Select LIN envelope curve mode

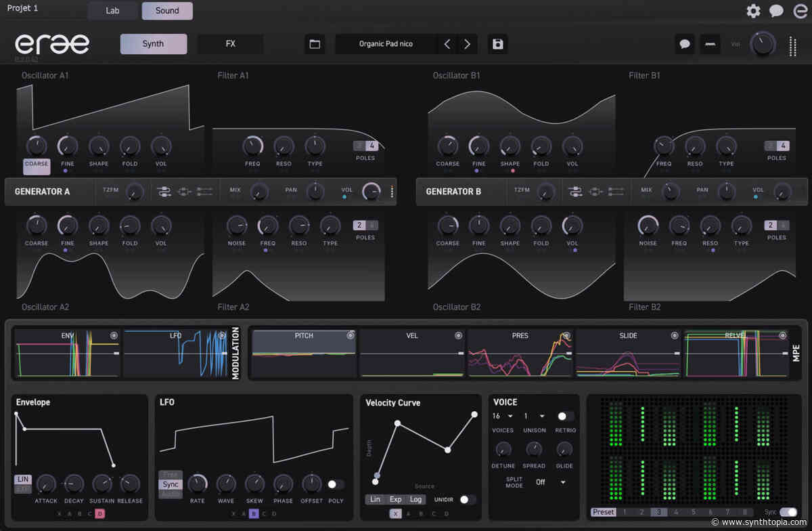[x=23, y=480]
